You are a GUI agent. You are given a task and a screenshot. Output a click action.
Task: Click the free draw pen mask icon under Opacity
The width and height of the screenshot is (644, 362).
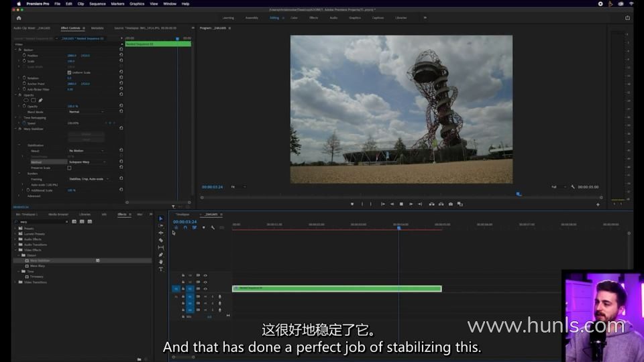(41, 101)
